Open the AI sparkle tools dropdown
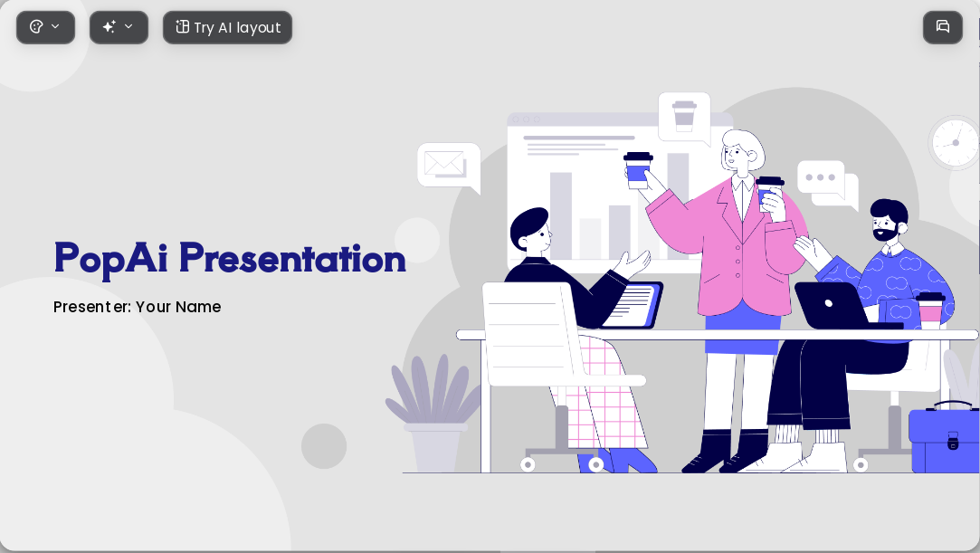Image resolution: width=980 pixels, height=553 pixels. (119, 27)
